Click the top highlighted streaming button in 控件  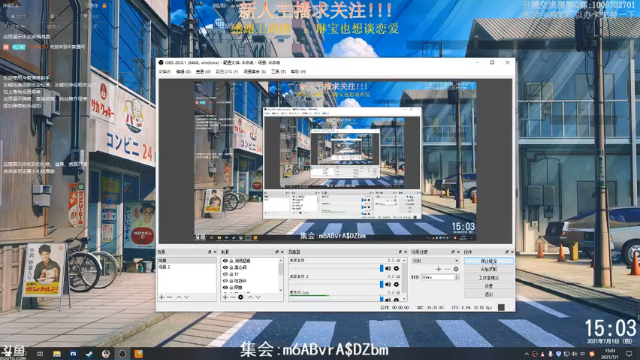tap(489, 261)
